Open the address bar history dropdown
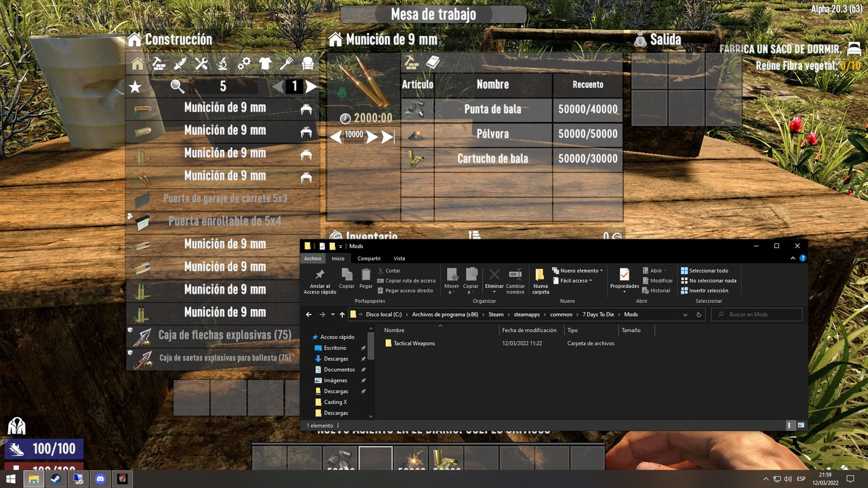 (686, 314)
